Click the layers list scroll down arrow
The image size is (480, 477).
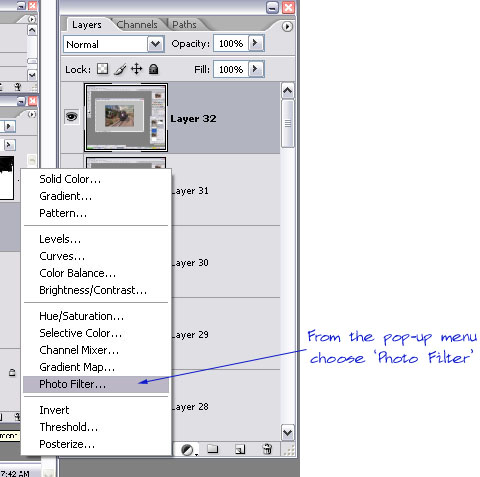(x=288, y=433)
